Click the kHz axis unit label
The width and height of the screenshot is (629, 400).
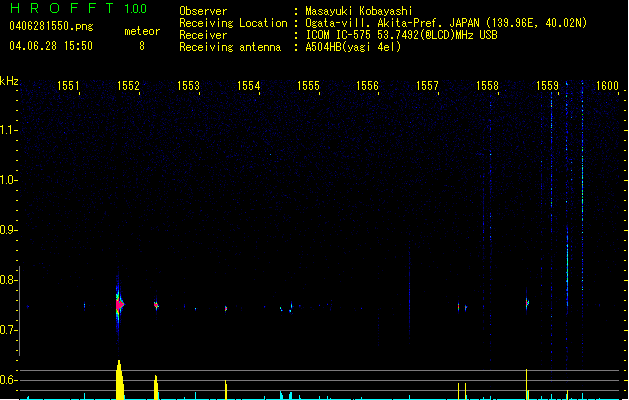9,81
